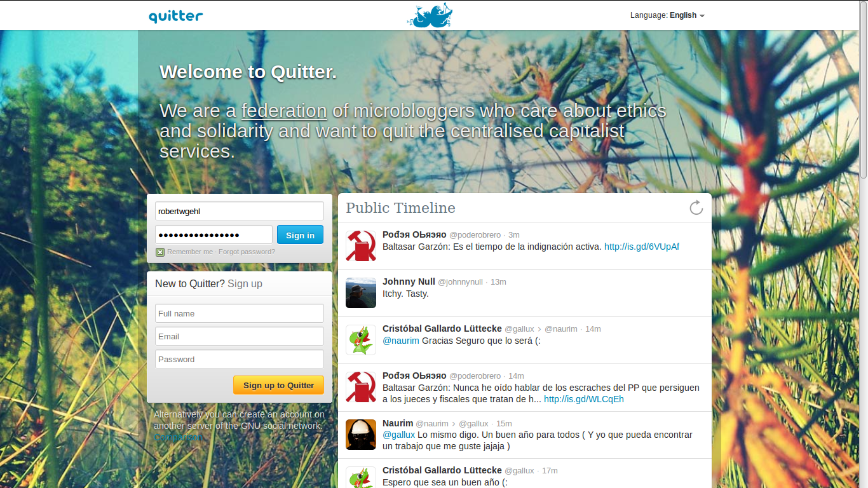The image size is (868, 488).
Task: Open Cristóbal Gallardo's avatar on the 17m post
Action: [x=361, y=478]
